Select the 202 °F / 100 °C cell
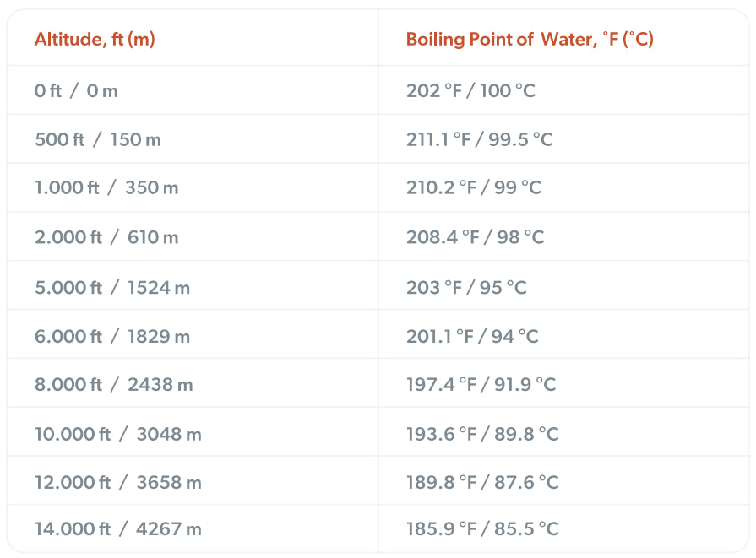The height and width of the screenshot is (558, 756). (x=470, y=90)
